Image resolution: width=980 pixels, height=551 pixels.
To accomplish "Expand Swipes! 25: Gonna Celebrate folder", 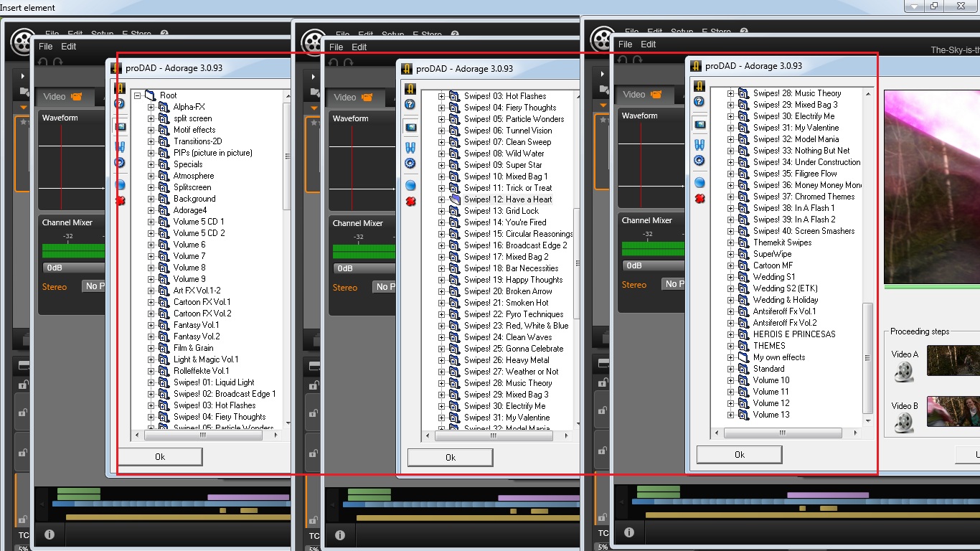I will pyautogui.click(x=442, y=349).
